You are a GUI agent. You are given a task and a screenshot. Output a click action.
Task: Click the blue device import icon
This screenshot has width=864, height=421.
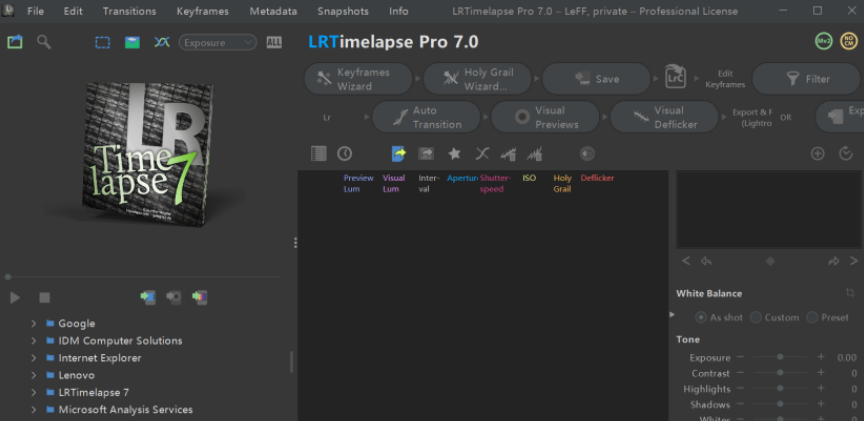click(x=148, y=298)
